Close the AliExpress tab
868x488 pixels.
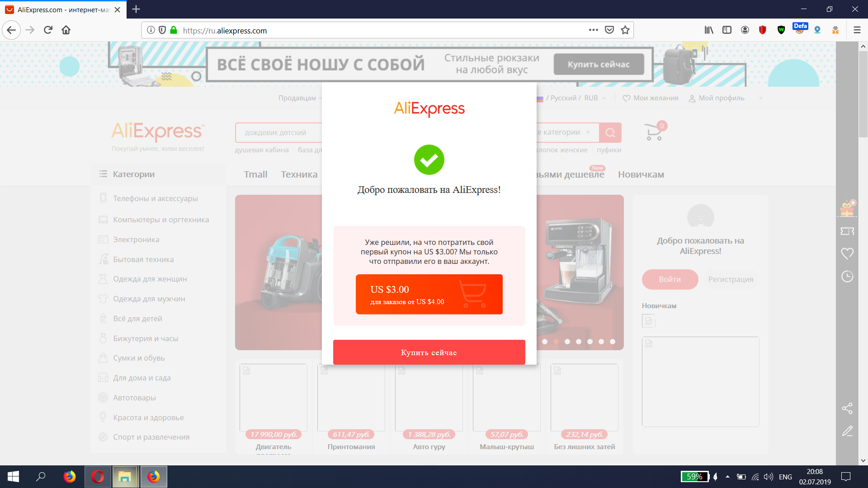tap(118, 9)
